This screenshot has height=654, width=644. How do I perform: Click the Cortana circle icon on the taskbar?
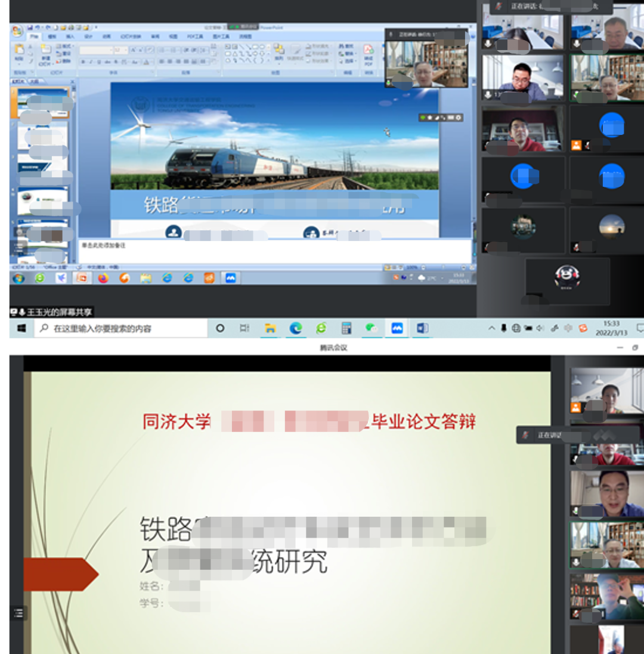click(x=220, y=328)
